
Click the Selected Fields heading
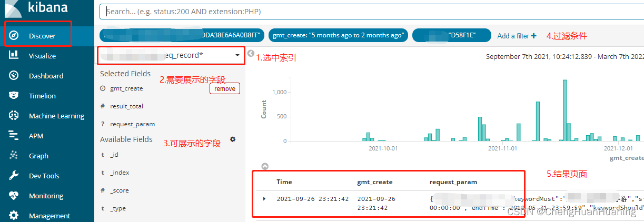point(125,74)
